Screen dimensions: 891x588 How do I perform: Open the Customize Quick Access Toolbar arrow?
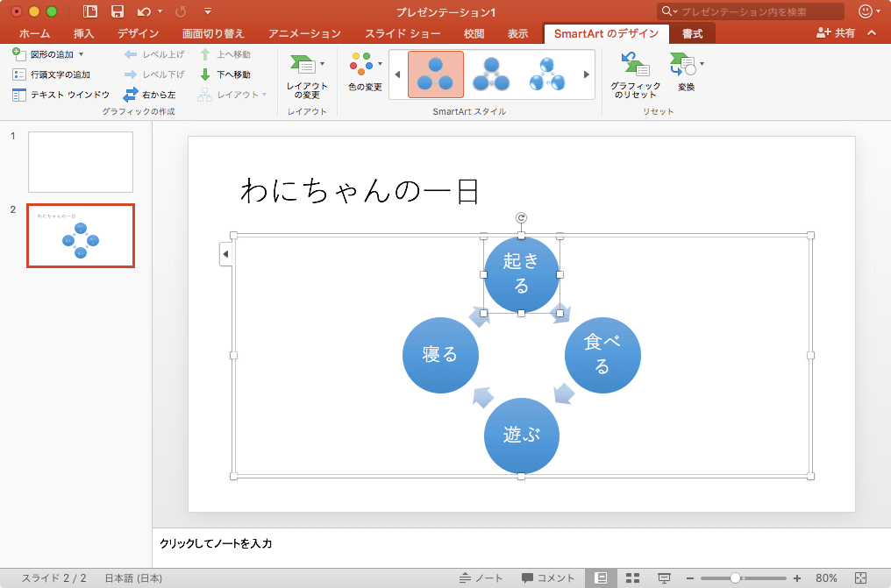(x=208, y=11)
